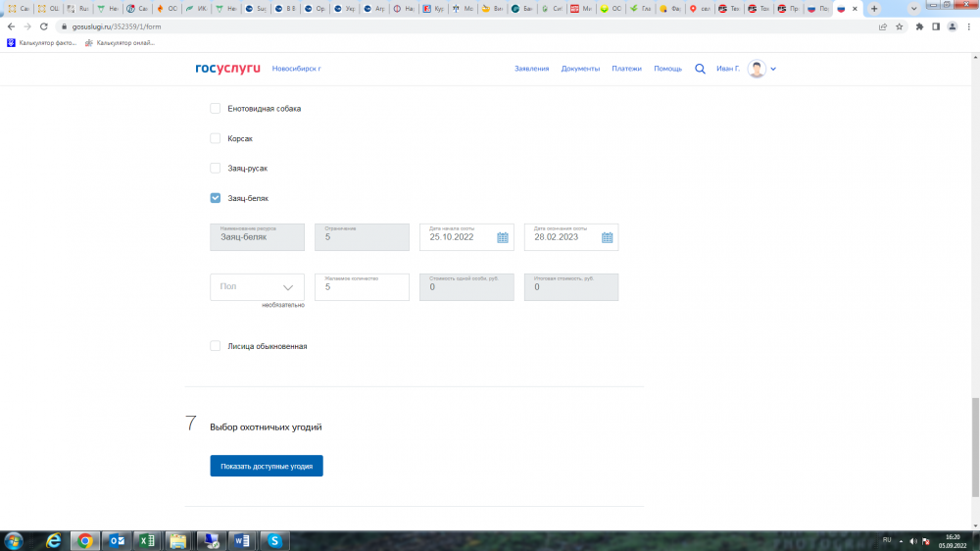Click the user avatar picture
Viewport: 980px width, 551px height.
point(757,69)
